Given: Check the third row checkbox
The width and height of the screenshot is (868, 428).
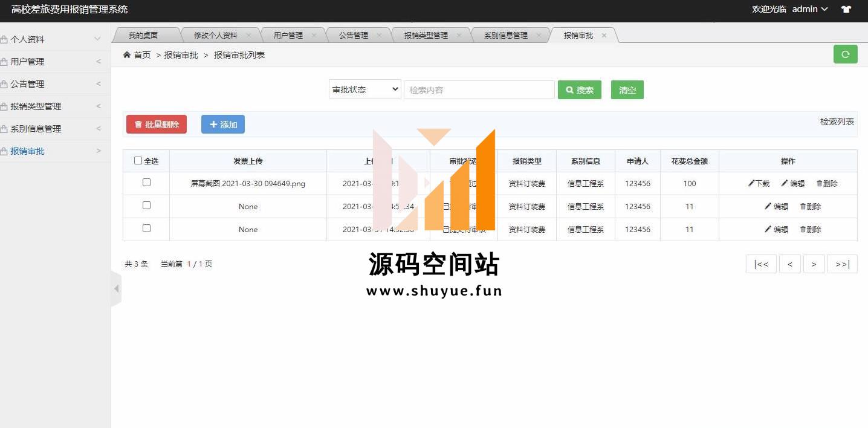Looking at the screenshot, I should click(146, 229).
